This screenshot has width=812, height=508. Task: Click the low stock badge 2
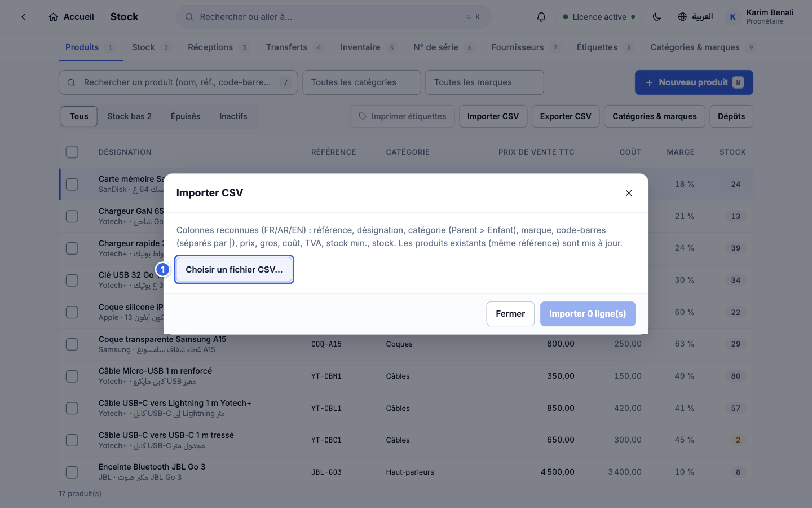[738, 440]
